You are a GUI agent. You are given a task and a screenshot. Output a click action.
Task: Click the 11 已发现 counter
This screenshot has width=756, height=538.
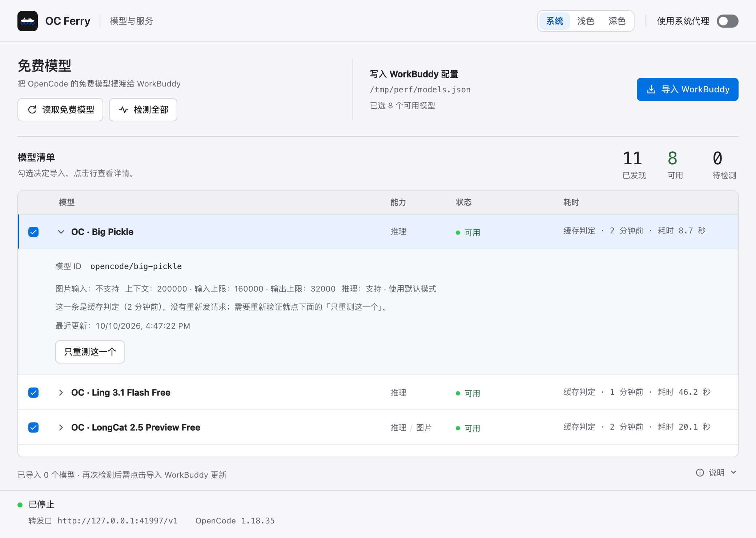click(634, 165)
